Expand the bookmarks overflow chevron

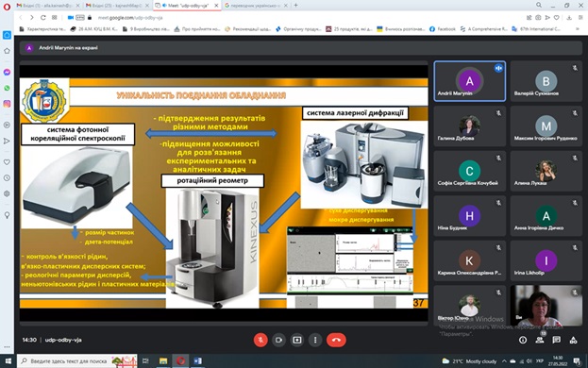click(578, 29)
